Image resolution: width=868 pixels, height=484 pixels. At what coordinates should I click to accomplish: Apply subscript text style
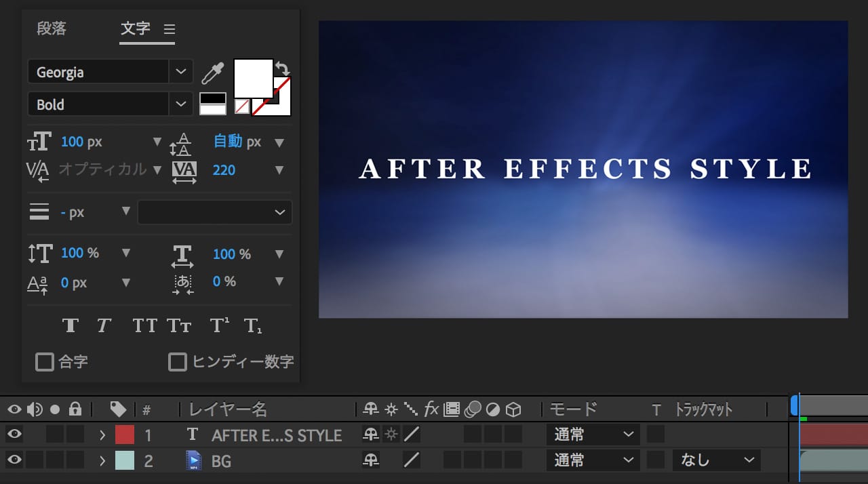pyautogui.click(x=252, y=326)
